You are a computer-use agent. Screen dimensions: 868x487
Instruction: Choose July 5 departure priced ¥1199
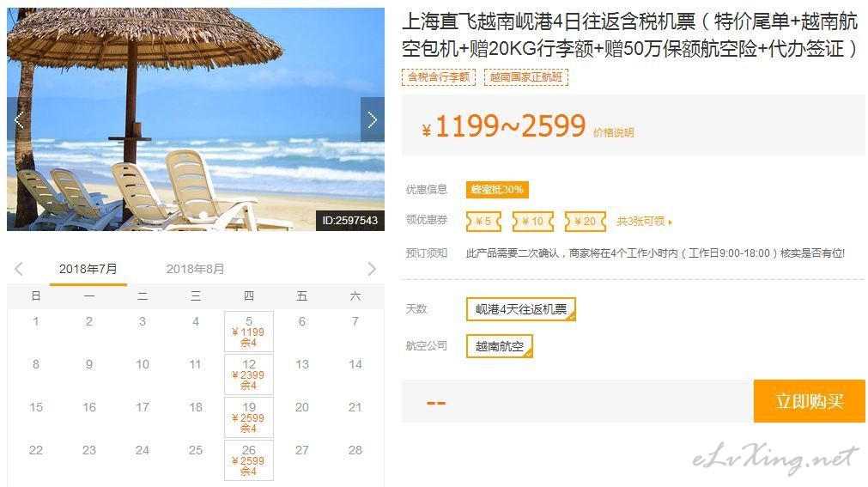(x=249, y=332)
